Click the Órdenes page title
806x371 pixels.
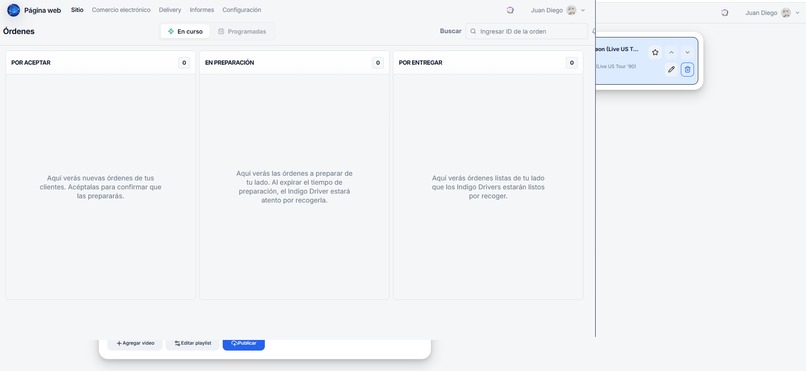tap(19, 31)
